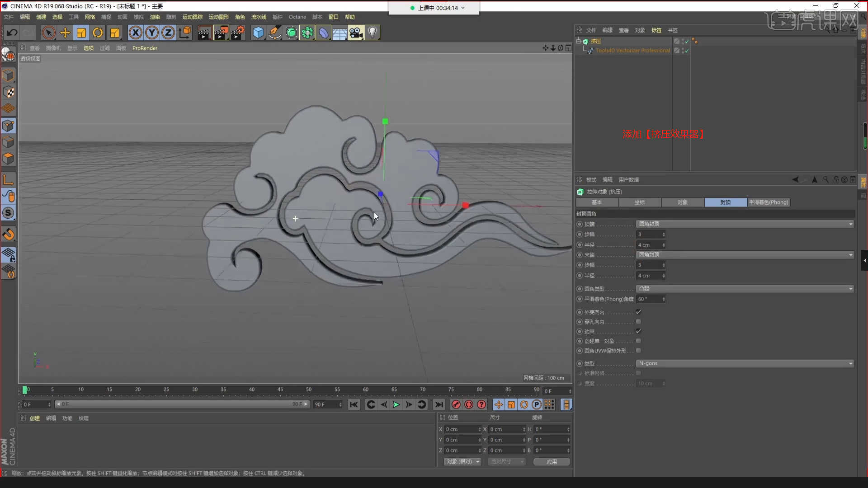Click timeline frame 45 marker
This screenshot has height=488, width=868.
pyautogui.click(x=280, y=389)
